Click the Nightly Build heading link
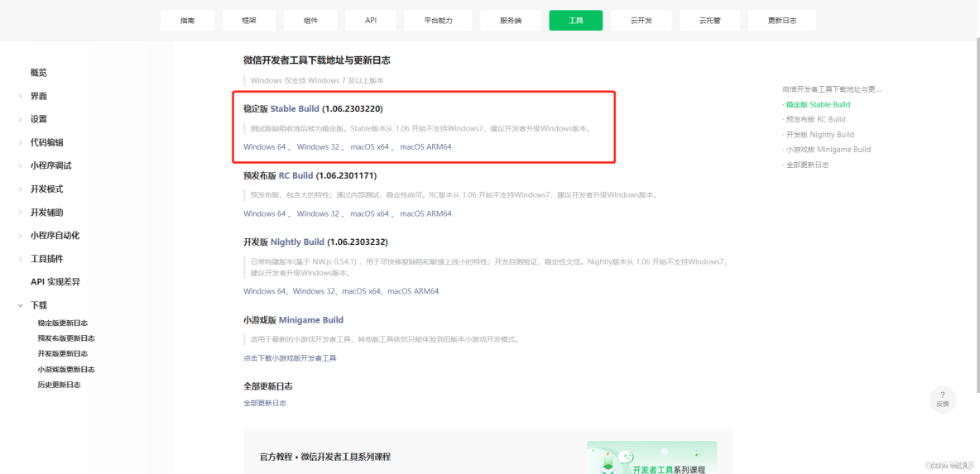980x474 pixels. [x=297, y=242]
